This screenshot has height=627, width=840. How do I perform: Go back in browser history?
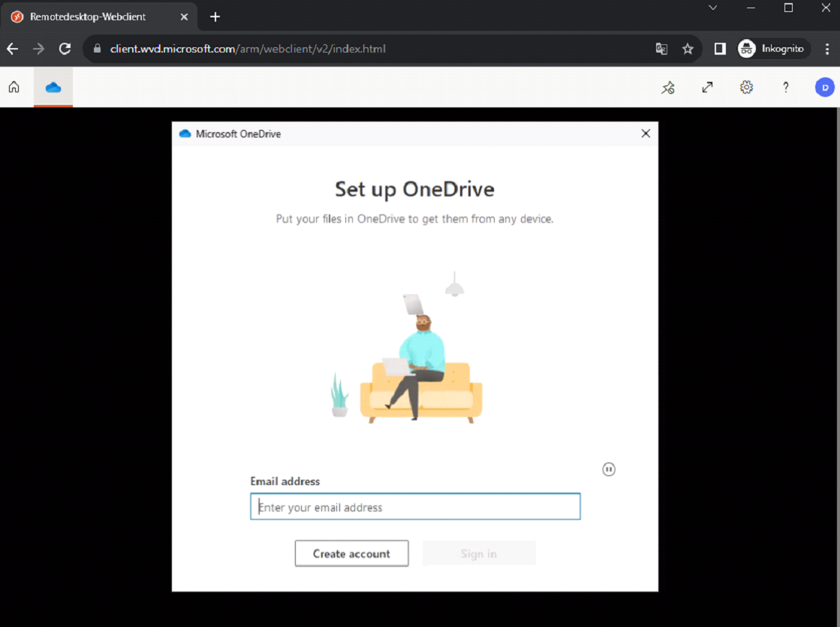coord(13,49)
